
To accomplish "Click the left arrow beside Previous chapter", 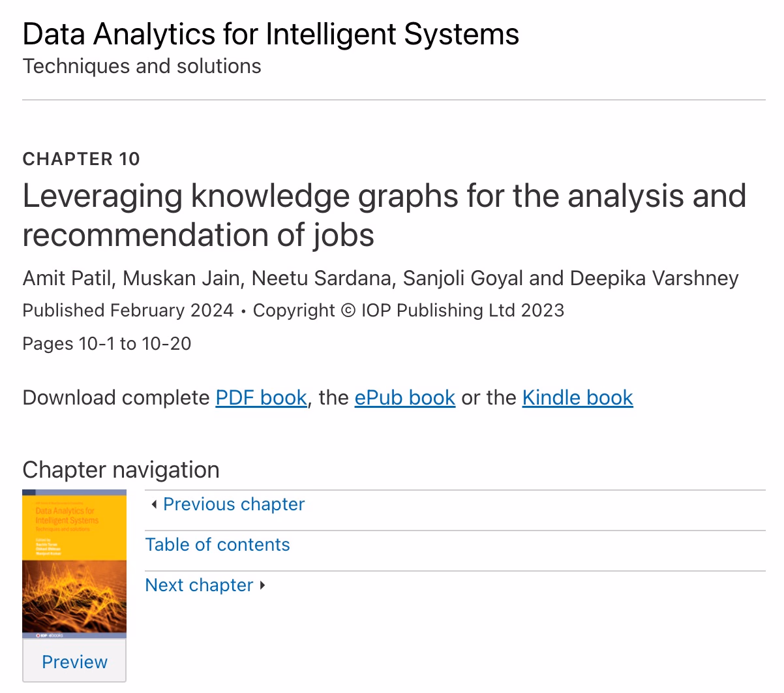I will (154, 504).
